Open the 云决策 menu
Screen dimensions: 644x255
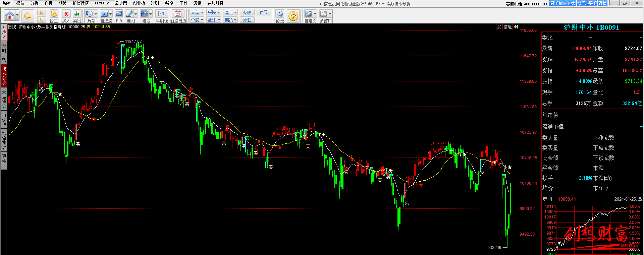(121, 3)
